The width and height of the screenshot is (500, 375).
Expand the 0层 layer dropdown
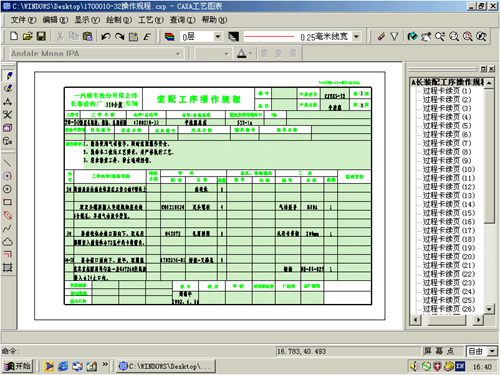click(x=218, y=36)
